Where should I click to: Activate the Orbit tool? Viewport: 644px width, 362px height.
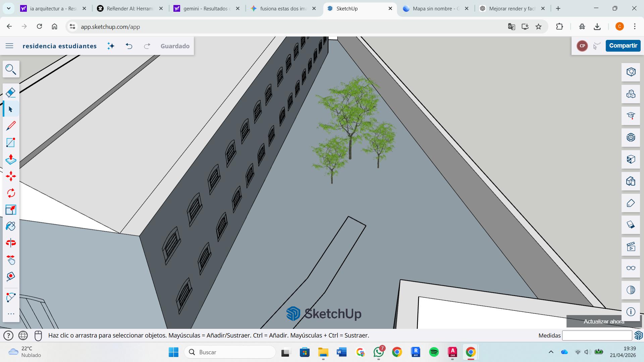tap(11, 243)
